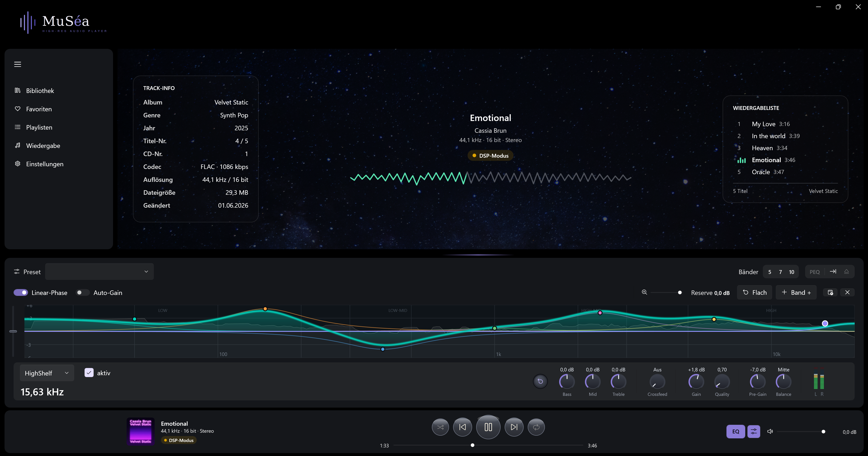The width and height of the screenshot is (868, 456).
Task: Click the eject-style icon beside PEQ
Action: coord(847,272)
